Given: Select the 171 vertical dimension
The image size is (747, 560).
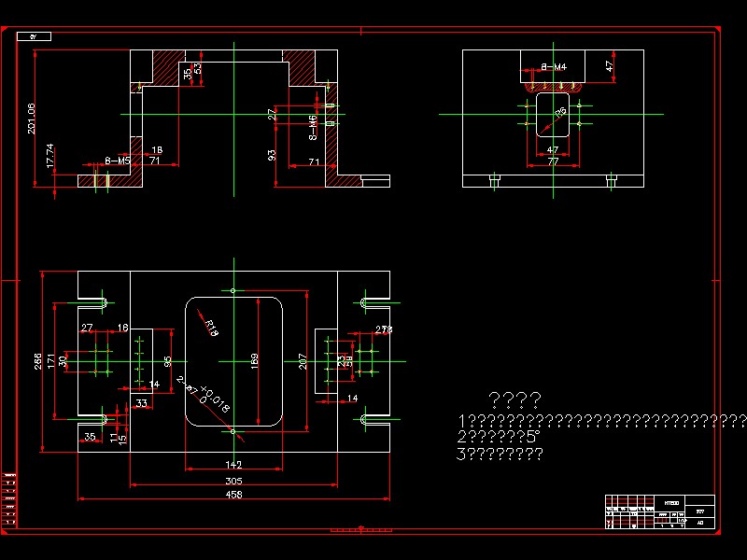Looking at the screenshot, I should click(51, 362).
